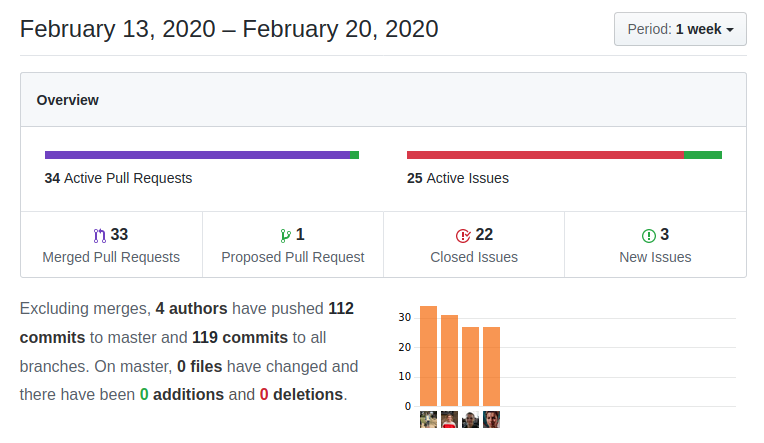The height and width of the screenshot is (443, 764).
Task: Click the first contributor avatar under chart
Action: [x=428, y=420]
